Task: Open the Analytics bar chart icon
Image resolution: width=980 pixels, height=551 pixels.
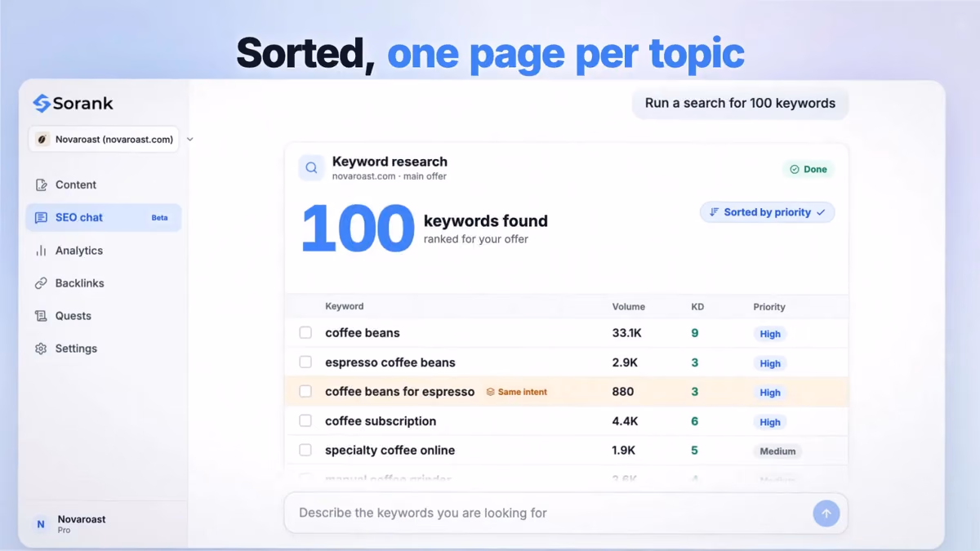Action: 41,251
